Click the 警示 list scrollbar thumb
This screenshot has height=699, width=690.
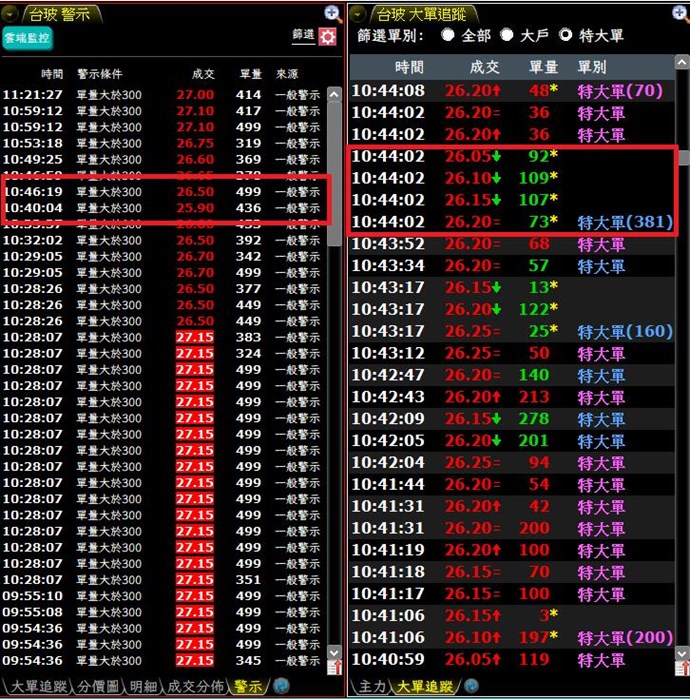[334, 174]
